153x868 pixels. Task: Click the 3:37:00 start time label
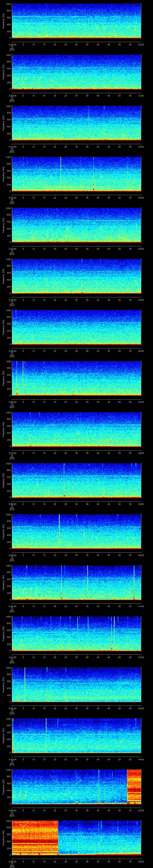point(12,453)
